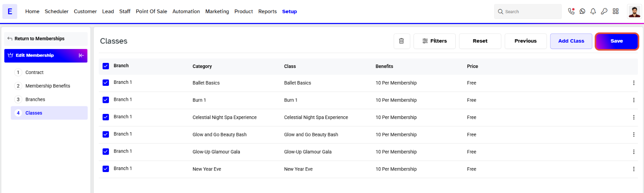
Task: Uncheck the Ballet Basics row checkbox
Action: coord(106,83)
